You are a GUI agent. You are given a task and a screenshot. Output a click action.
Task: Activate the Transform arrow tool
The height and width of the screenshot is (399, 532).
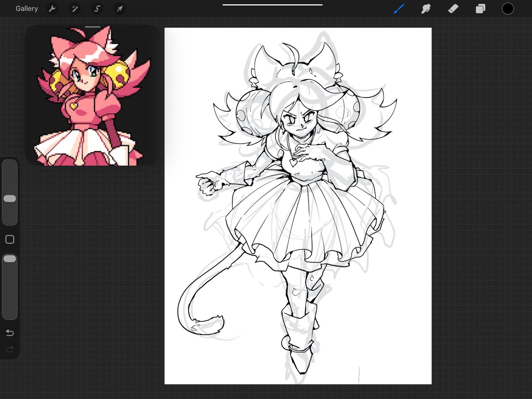(x=119, y=8)
